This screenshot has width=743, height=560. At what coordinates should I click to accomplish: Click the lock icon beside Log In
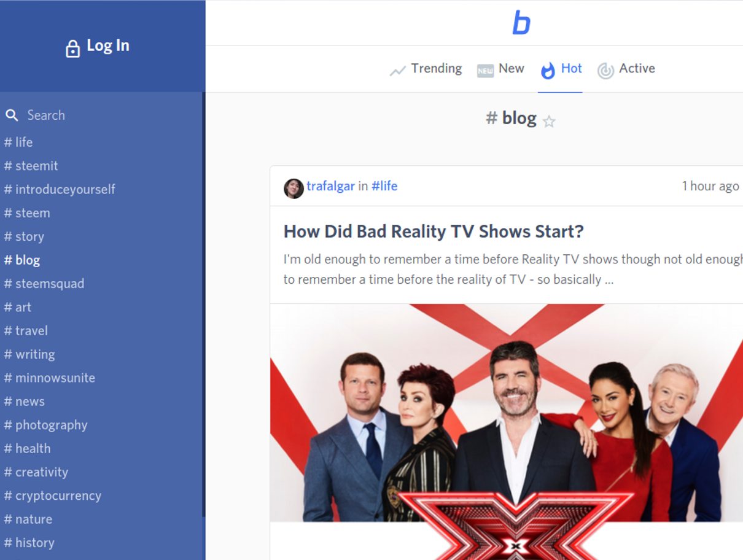pyautogui.click(x=72, y=49)
